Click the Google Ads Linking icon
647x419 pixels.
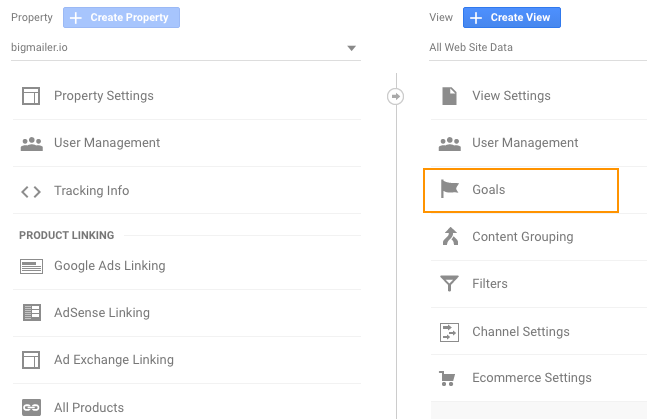click(x=31, y=266)
